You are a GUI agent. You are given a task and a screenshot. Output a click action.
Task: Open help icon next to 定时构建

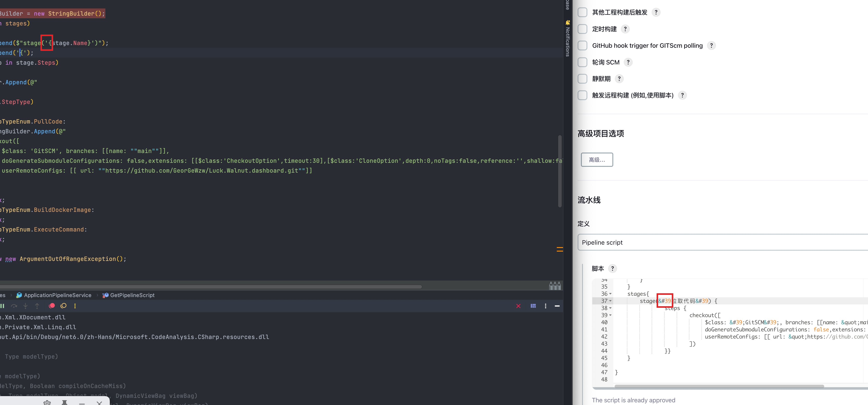tap(625, 29)
